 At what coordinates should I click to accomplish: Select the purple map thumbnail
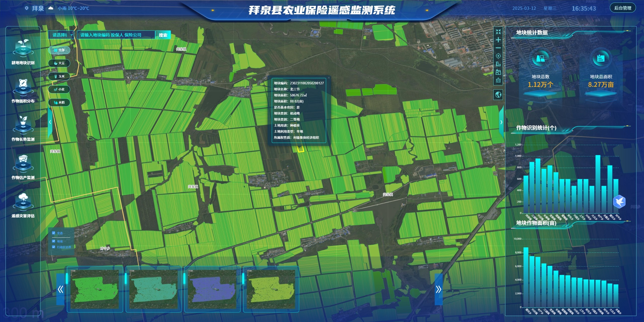click(212, 289)
